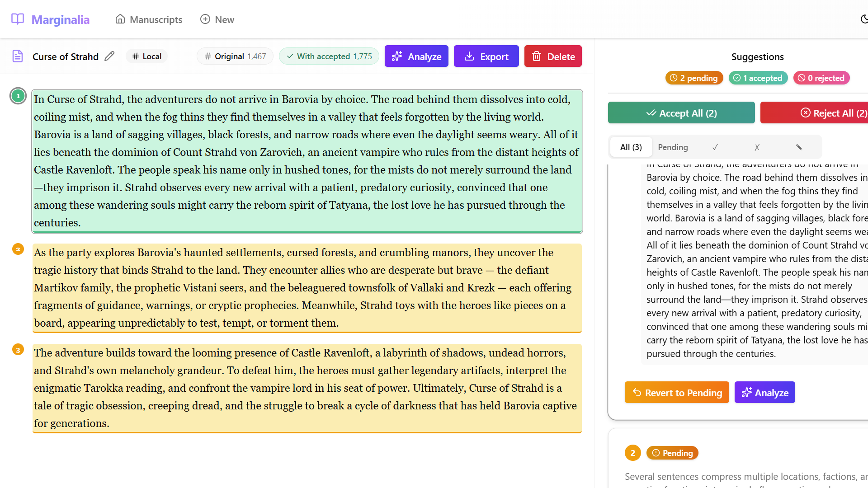Click the first paragraph about arriving in Barovia
Image resolution: width=868 pixels, height=488 pixels.
click(307, 161)
